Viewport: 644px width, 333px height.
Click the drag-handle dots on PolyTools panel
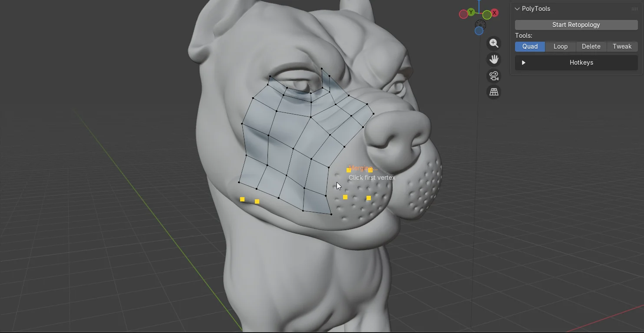[634, 9]
